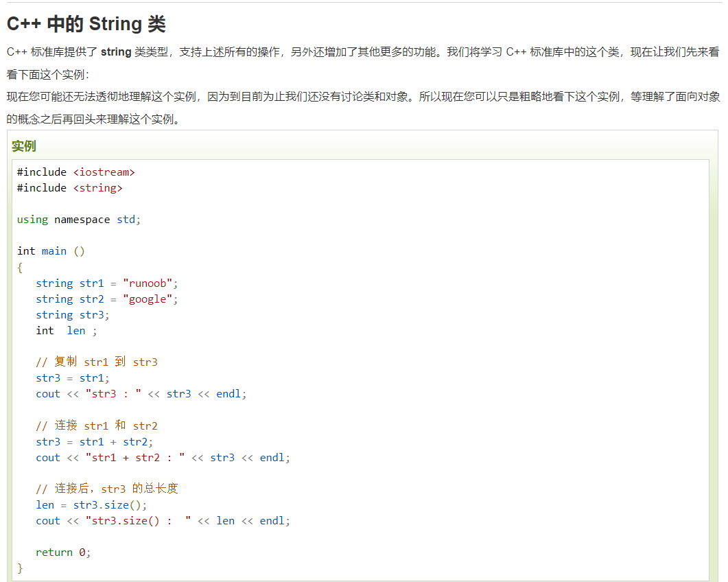Click the "return 0;" statement
The image size is (728, 582).
click(63, 552)
